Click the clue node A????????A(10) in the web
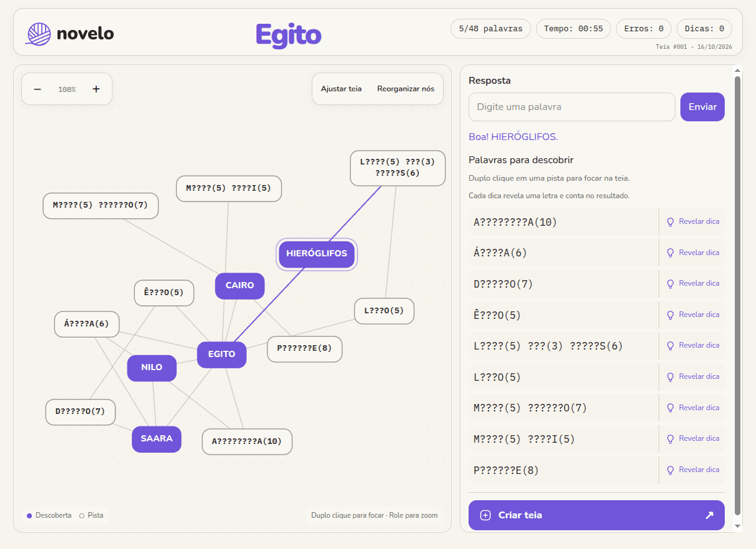Image resolution: width=756 pixels, height=549 pixels. [247, 441]
